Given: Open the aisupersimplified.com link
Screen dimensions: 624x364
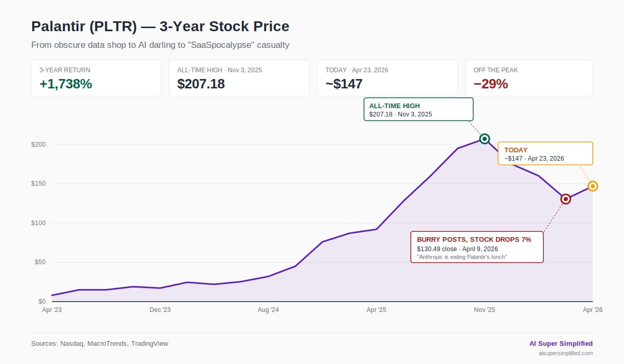Looking at the screenshot, I should (565, 353).
